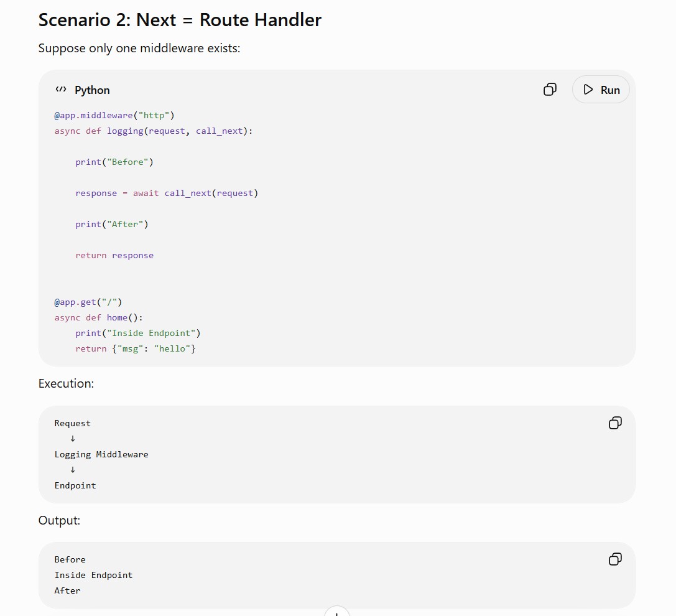Click the 'return response' code line
This screenshot has width=676, height=616.
(x=114, y=255)
